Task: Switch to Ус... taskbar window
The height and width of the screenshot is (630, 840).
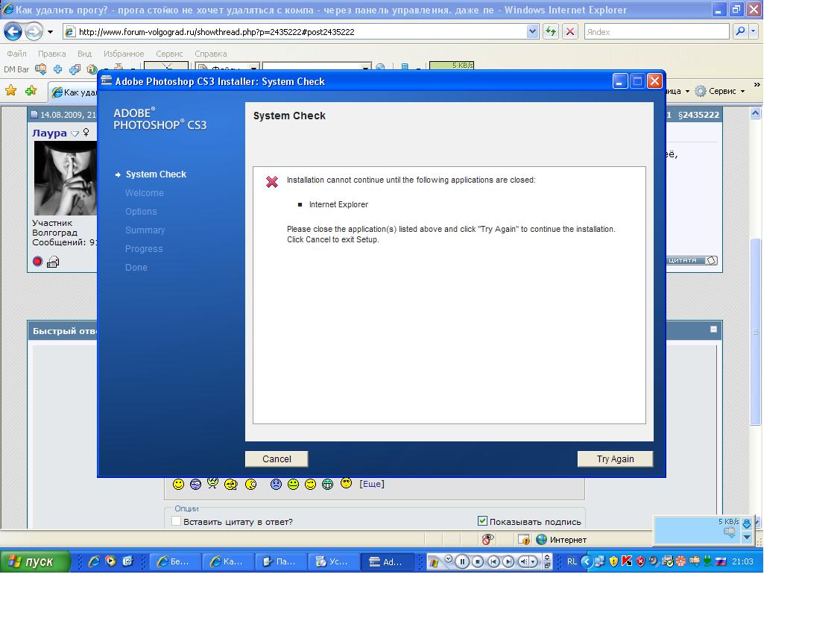Action: point(334,561)
